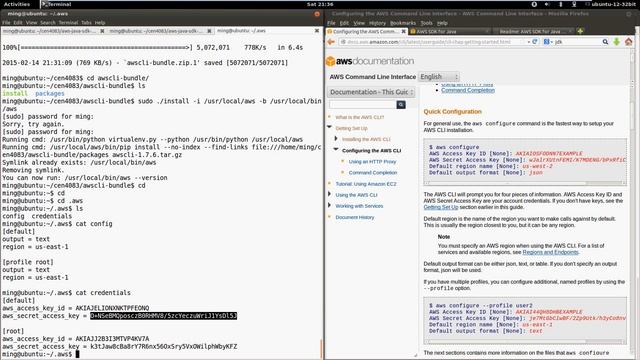Open 'Document History' sidebar link
Screen dimensions: 640x360
coord(355,217)
